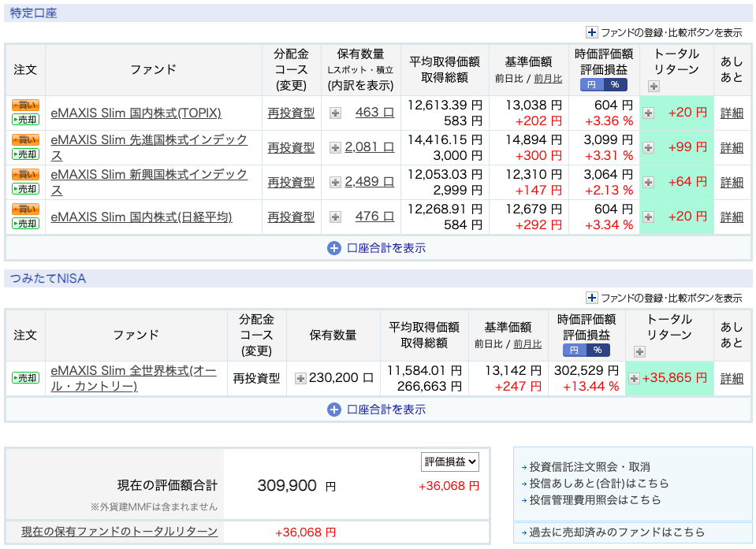Open the 評価損益 dropdown
This screenshot has width=756, height=549.
point(450,462)
